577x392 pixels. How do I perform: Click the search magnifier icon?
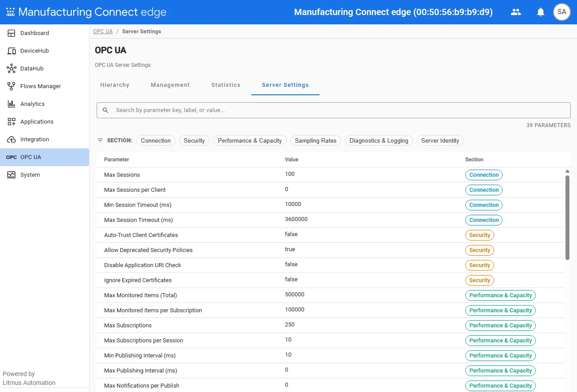(105, 110)
